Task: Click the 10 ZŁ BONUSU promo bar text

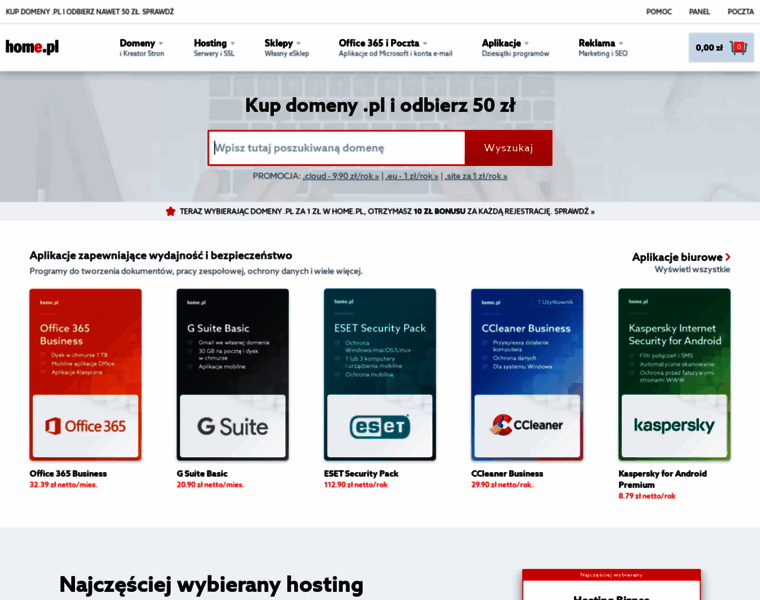Action: point(440,211)
